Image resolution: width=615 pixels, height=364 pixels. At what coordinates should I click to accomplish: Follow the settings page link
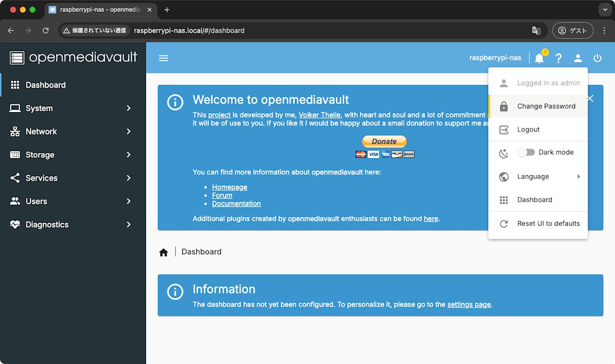469,305
